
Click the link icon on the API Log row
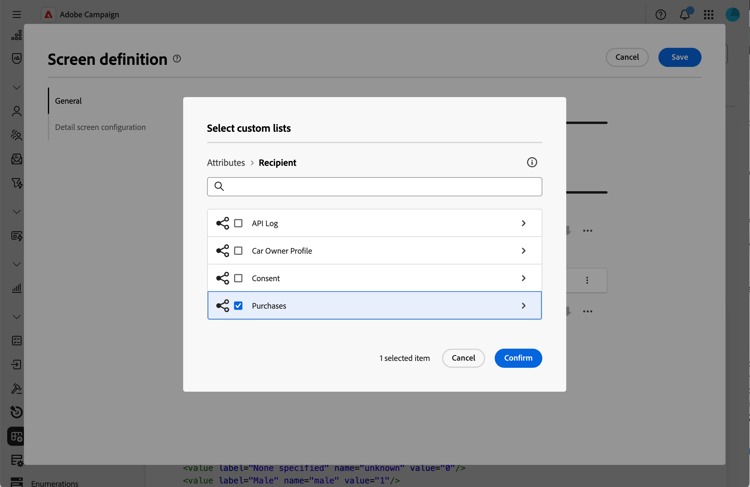[222, 223]
